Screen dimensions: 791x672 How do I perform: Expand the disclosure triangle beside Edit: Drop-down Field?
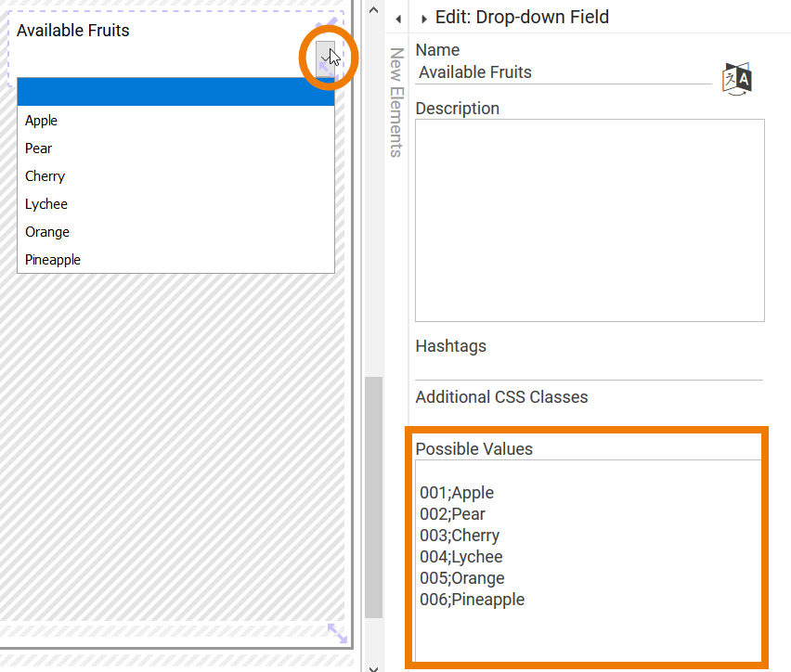(424, 17)
